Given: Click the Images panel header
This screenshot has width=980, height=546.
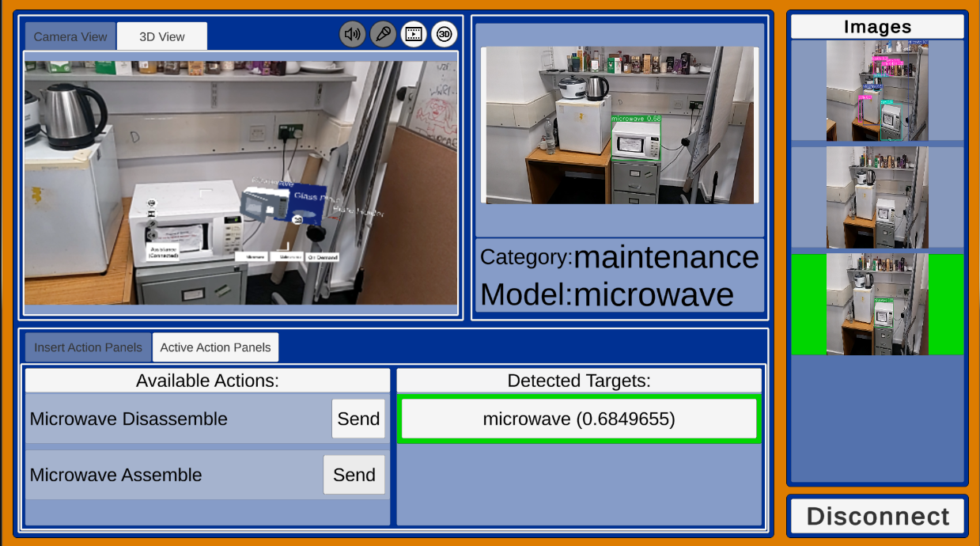Looking at the screenshot, I should [877, 27].
